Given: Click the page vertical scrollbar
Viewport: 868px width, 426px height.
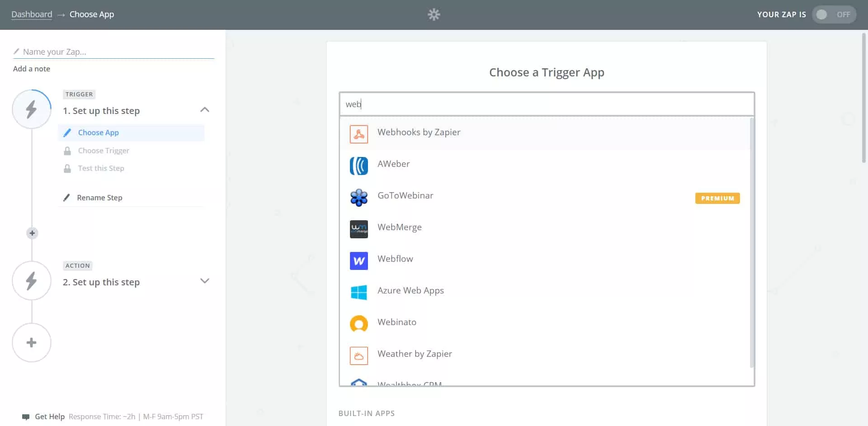Looking at the screenshot, I should (864, 97).
